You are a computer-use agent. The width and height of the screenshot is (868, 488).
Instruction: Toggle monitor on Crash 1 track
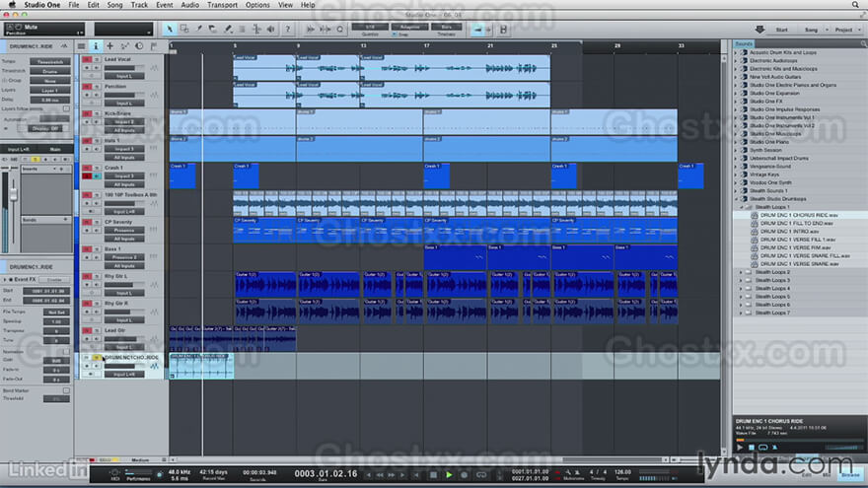point(97,175)
